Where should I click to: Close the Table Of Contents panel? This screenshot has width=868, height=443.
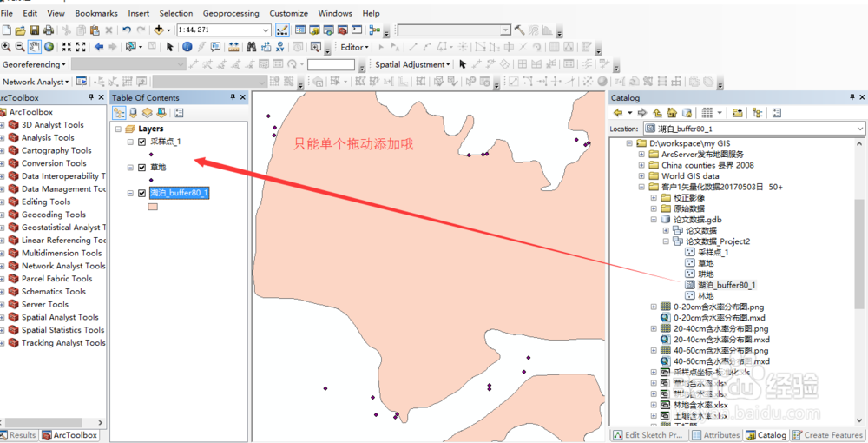(x=242, y=97)
